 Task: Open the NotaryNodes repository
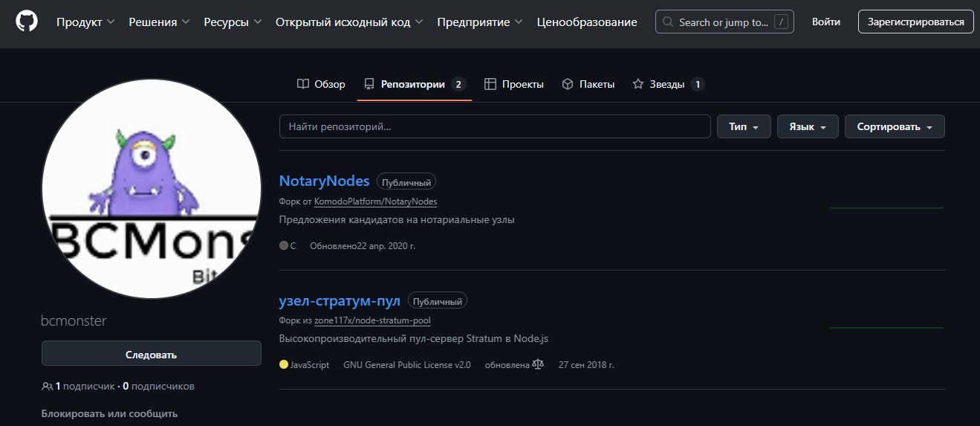pos(324,181)
